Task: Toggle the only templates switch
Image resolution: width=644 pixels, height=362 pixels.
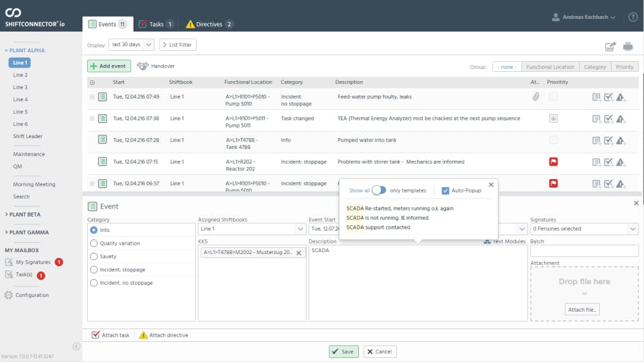Action: 379,190
